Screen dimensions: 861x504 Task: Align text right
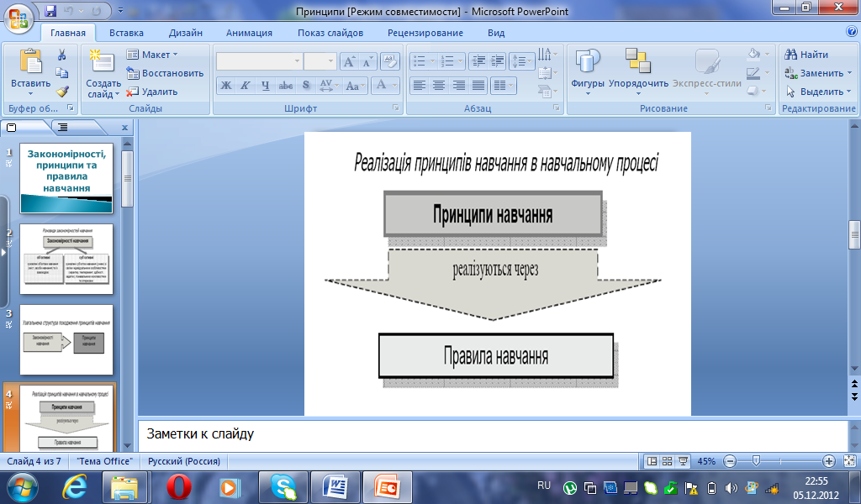pyautogui.click(x=458, y=86)
